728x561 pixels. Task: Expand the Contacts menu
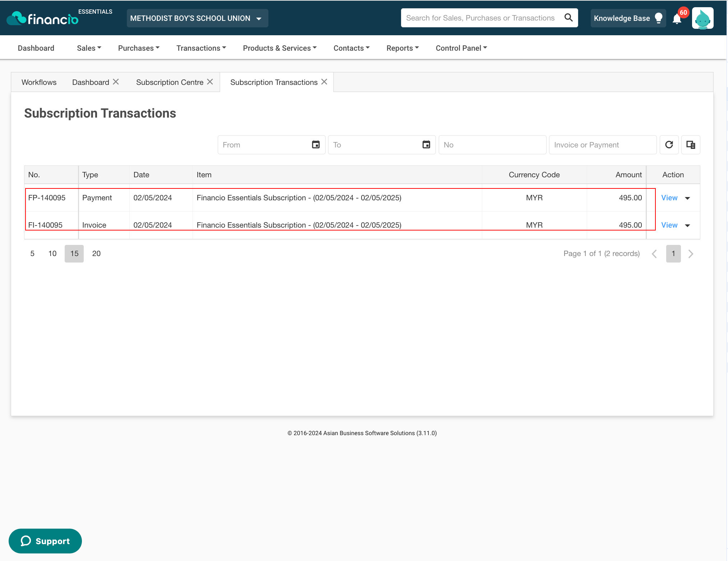click(x=351, y=48)
